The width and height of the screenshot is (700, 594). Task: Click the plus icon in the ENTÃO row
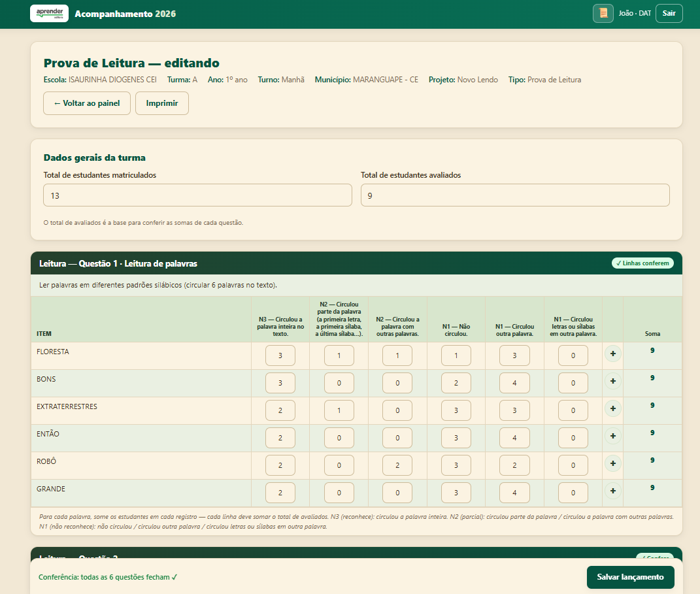tap(612, 436)
